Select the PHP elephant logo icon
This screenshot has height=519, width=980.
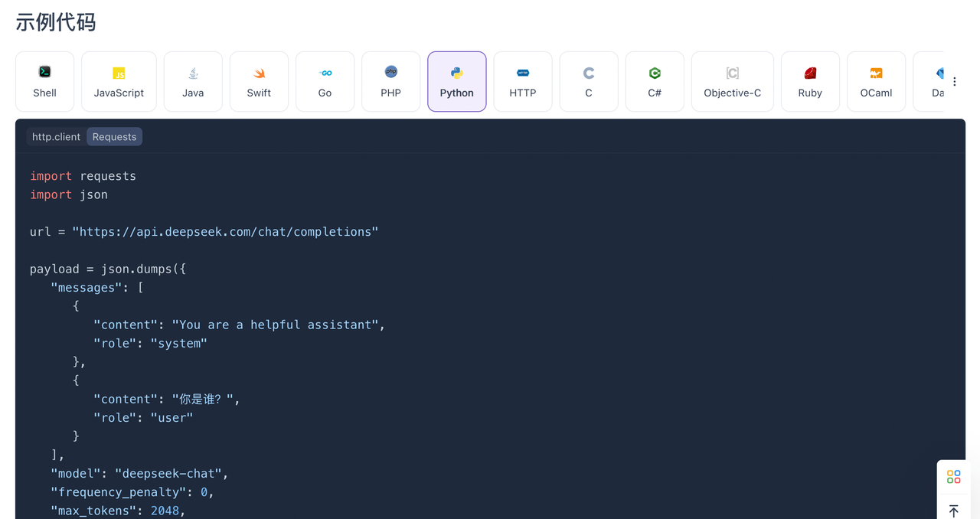[390, 72]
